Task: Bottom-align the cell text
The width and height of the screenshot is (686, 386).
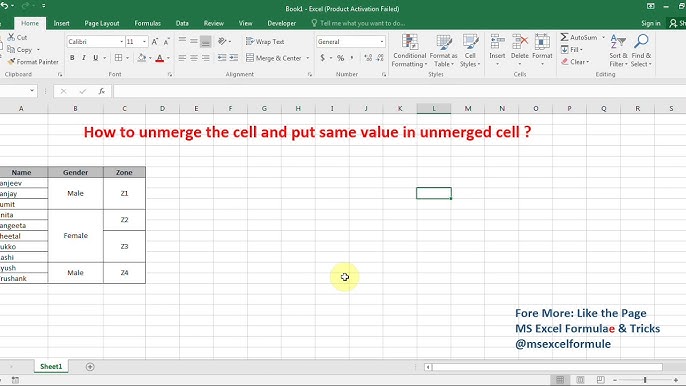Action: coord(206,41)
